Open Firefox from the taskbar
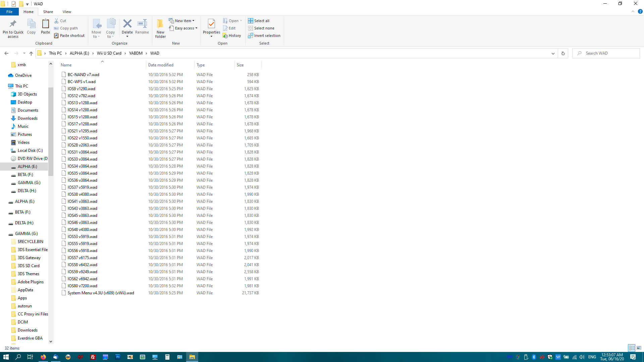This screenshot has width=644, height=362. pyautogui.click(x=43, y=357)
